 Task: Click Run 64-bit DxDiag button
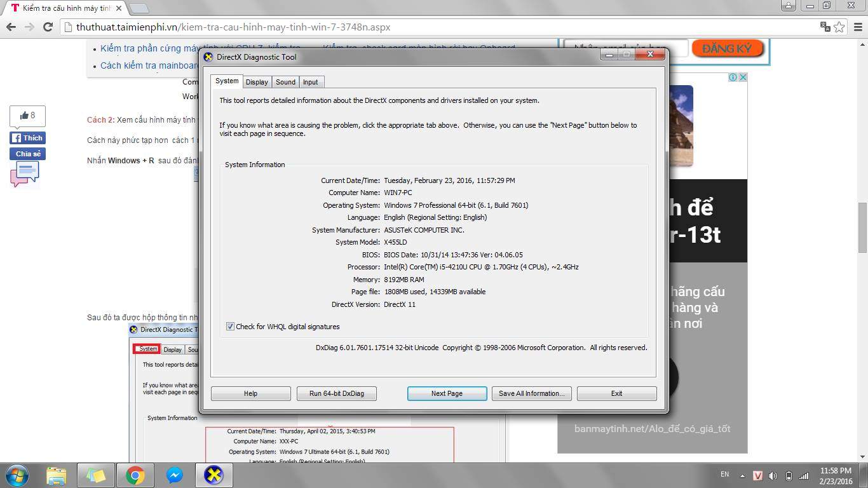click(337, 393)
